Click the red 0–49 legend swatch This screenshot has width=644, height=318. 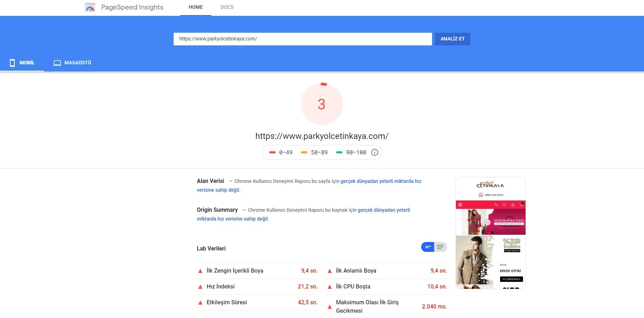tap(272, 152)
